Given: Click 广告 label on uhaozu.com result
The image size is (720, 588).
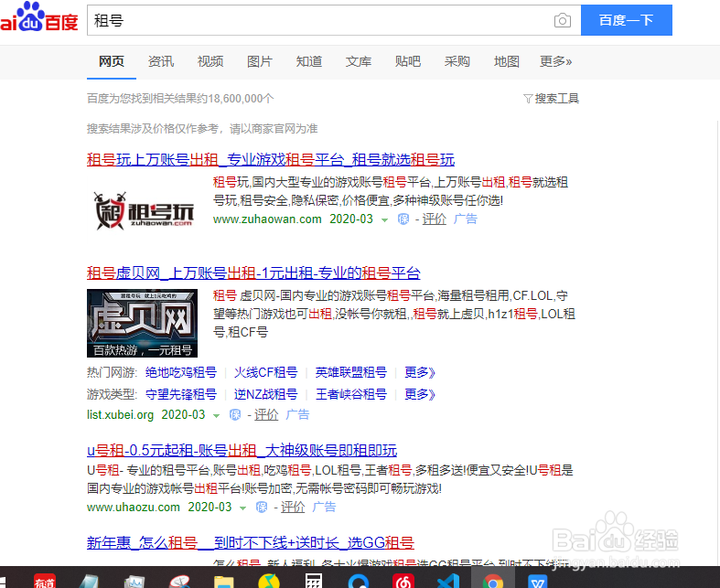Looking at the screenshot, I should (x=324, y=507).
